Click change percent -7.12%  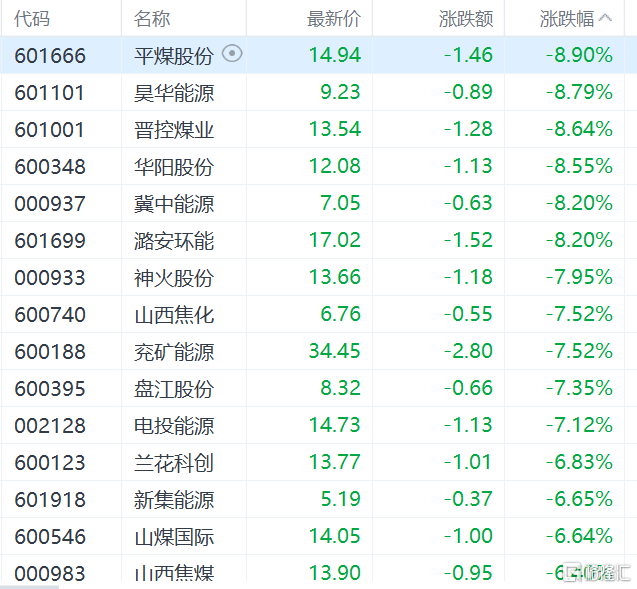tap(579, 424)
